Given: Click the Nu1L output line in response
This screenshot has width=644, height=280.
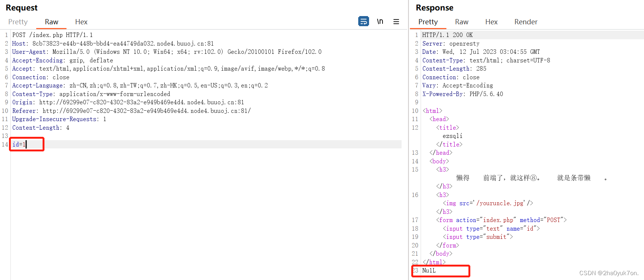Looking at the screenshot, I should tap(429, 270).
